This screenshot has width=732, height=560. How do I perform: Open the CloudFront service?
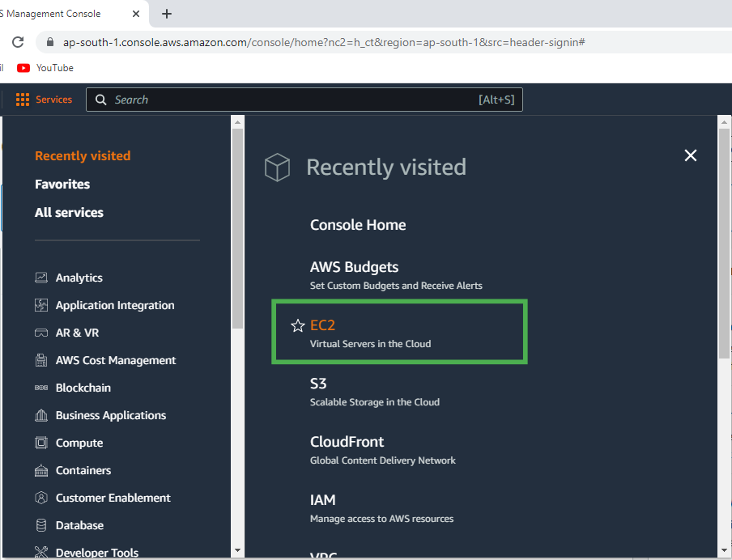[x=347, y=442]
